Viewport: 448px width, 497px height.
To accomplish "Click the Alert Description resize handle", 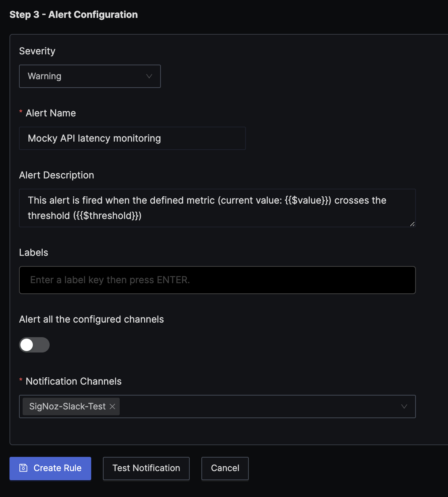I will pyautogui.click(x=412, y=224).
